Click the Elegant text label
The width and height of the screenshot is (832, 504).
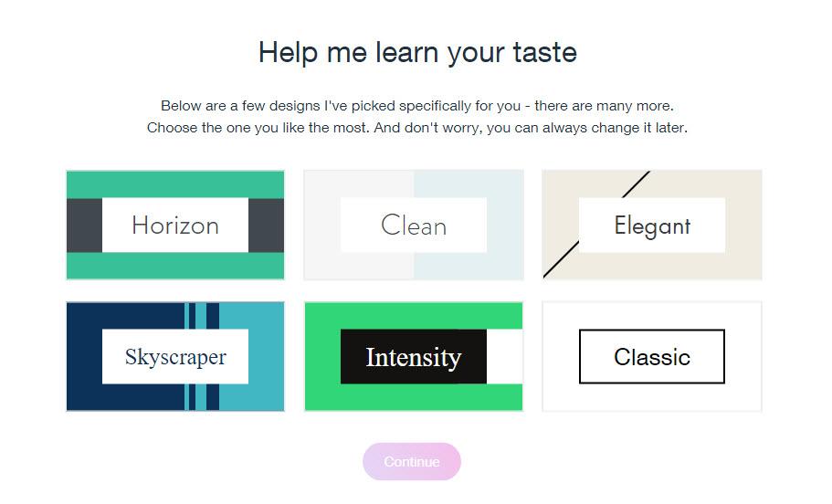pos(652,226)
